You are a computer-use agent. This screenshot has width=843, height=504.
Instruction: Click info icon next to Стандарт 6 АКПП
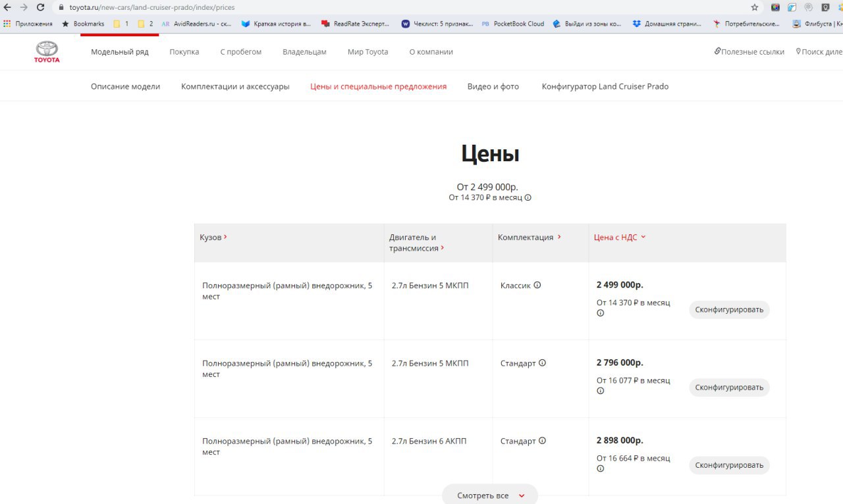click(x=543, y=440)
